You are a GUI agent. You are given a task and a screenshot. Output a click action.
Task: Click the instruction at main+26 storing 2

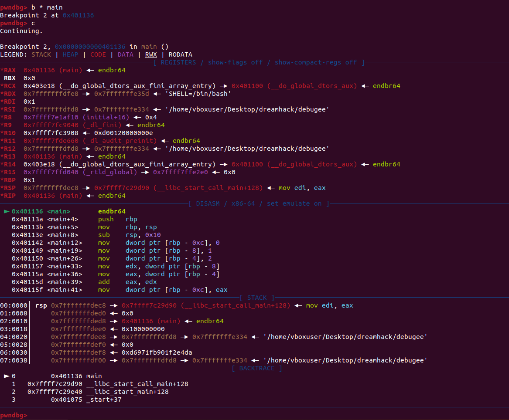click(x=155, y=258)
